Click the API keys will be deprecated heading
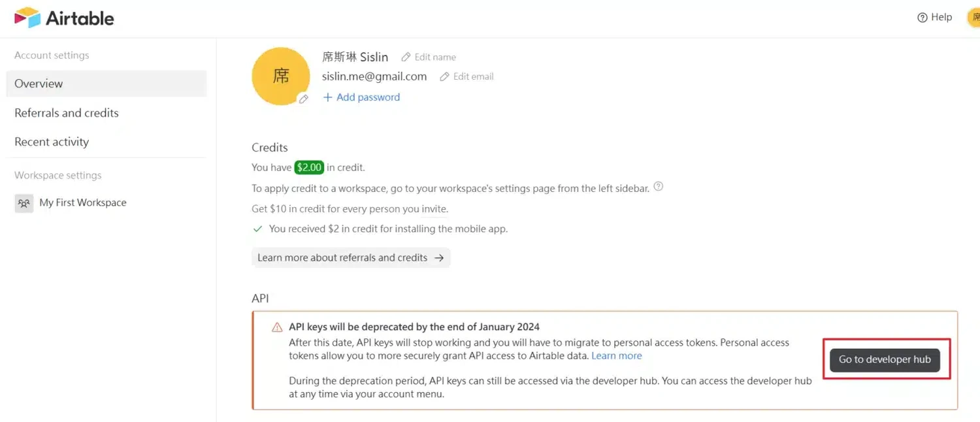 [x=414, y=327]
